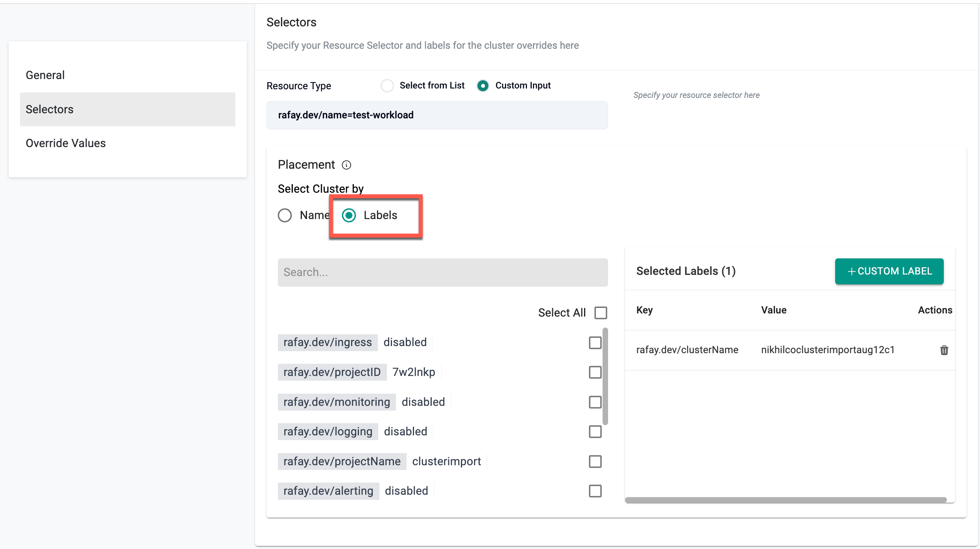Choose Custom Input resource type
The height and width of the screenshot is (549, 980).
tap(483, 85)
